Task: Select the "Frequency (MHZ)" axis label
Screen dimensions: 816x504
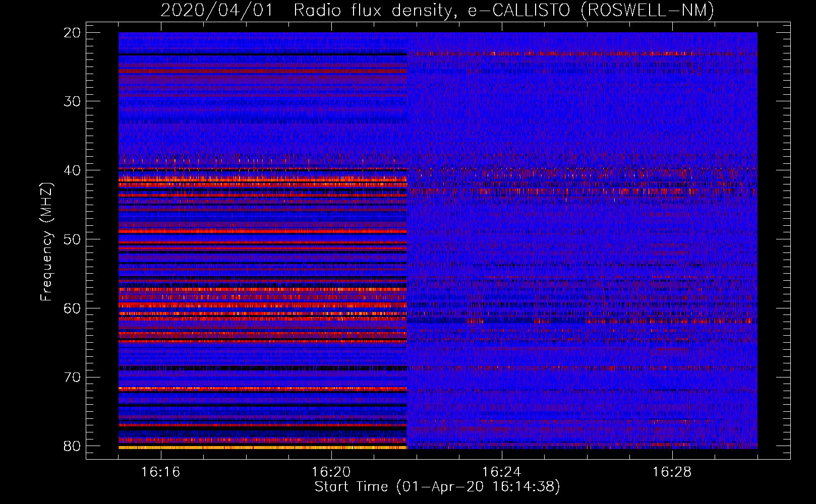Action: (x=46, y=242)
